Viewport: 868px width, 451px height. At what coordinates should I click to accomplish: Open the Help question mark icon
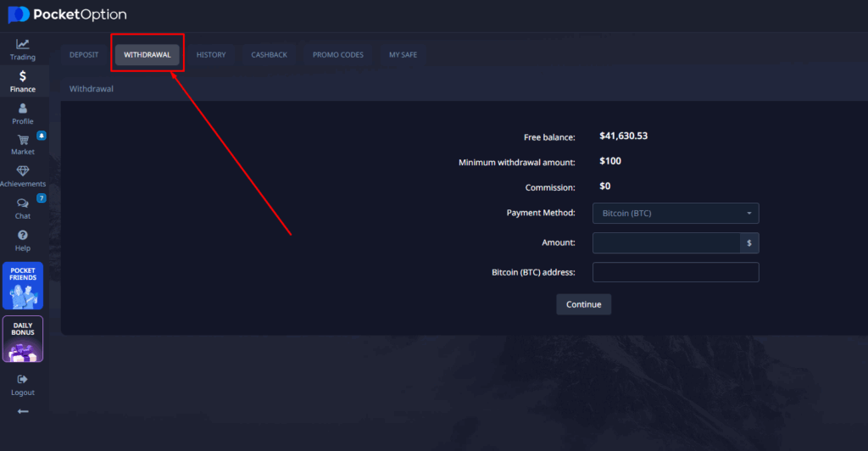pos(23,235)
